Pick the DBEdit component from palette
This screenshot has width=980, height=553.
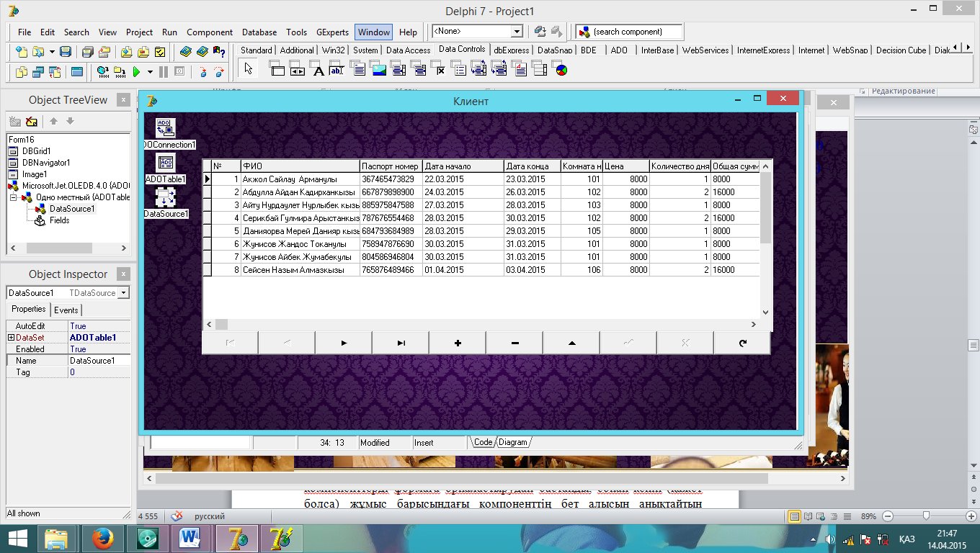pos(337,69)
